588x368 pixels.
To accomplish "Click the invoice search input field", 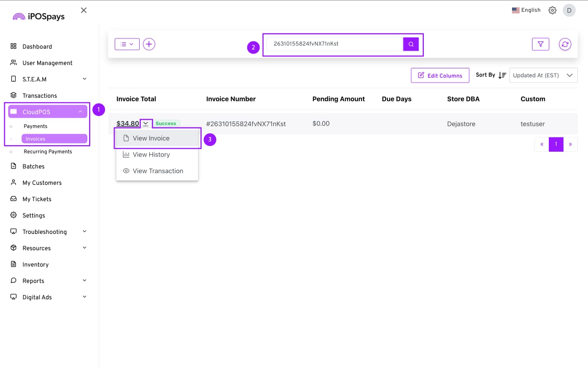I will point(335,44).
